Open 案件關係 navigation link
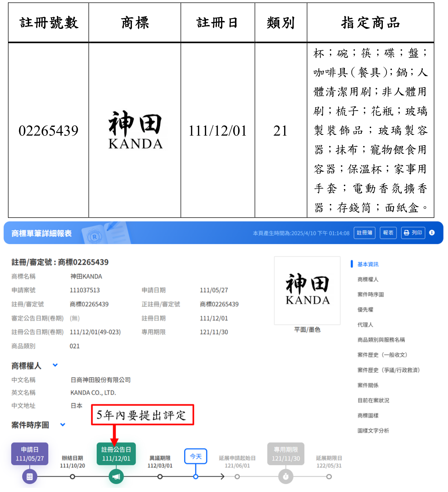The image size is (448, 492). tap(368, 385)
